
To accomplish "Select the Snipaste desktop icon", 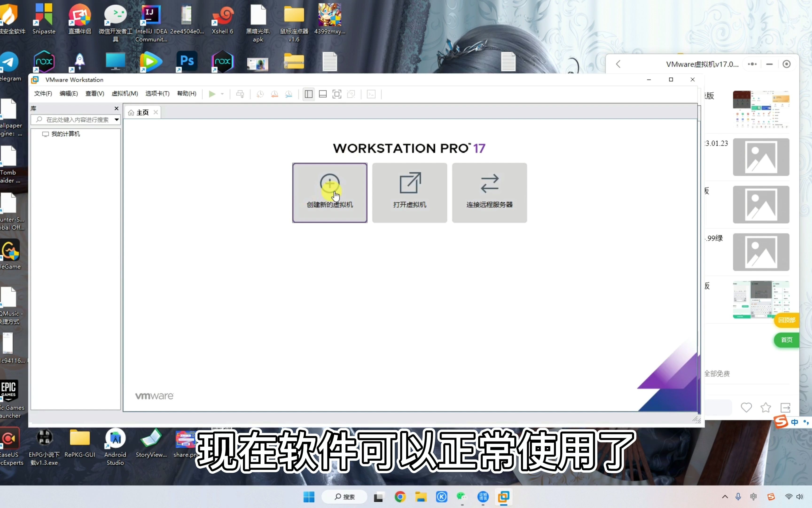I will coord(44,19).
